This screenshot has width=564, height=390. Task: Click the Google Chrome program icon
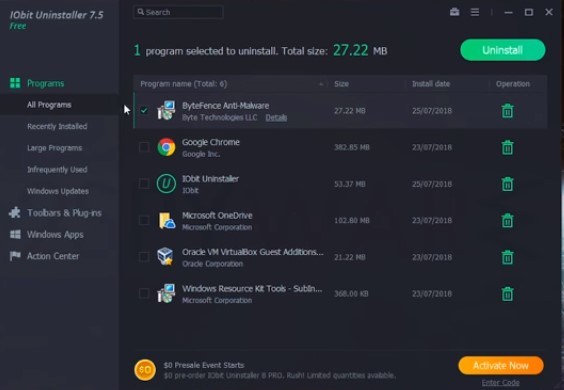click(x=166, y=147)
